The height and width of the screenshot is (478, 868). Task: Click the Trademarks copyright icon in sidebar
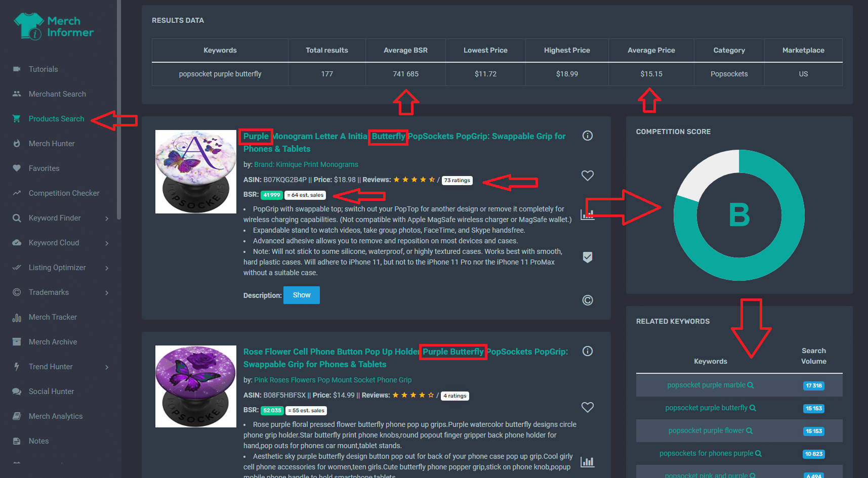[17, 292]
